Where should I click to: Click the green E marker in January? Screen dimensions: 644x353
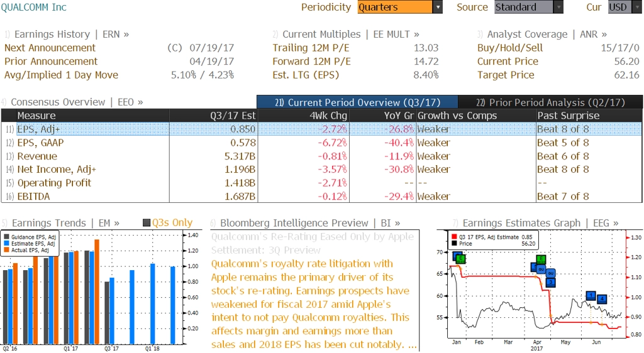pyautogui.click(x=460, y=258)
